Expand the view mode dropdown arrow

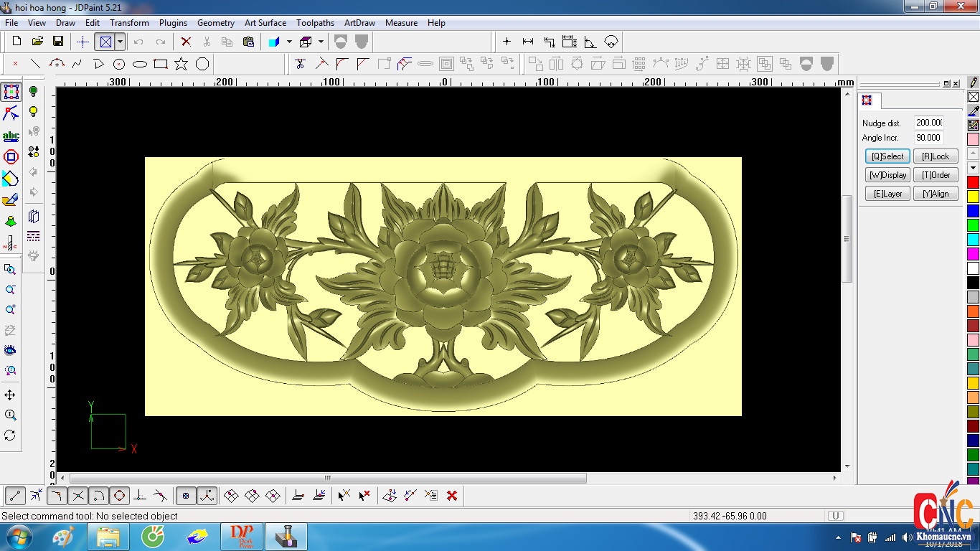[120, 42]
